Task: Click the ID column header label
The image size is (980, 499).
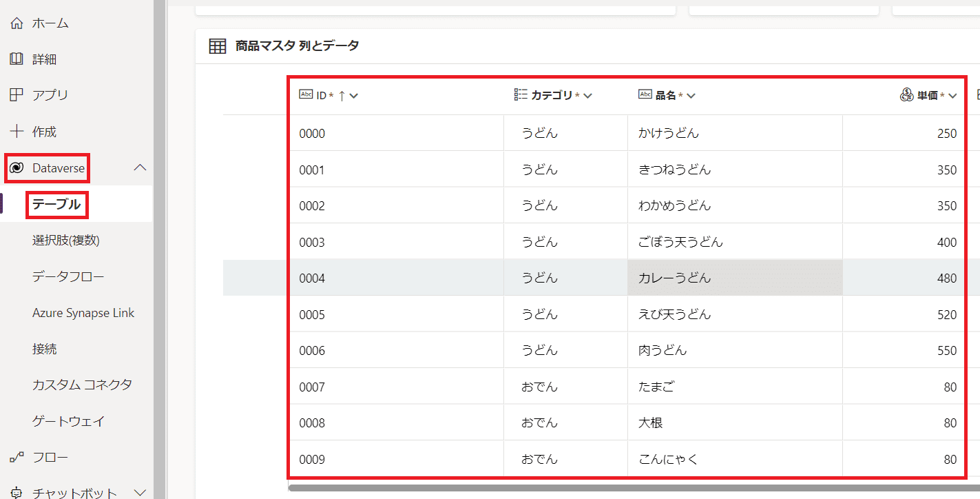Action: coord(321,96)
